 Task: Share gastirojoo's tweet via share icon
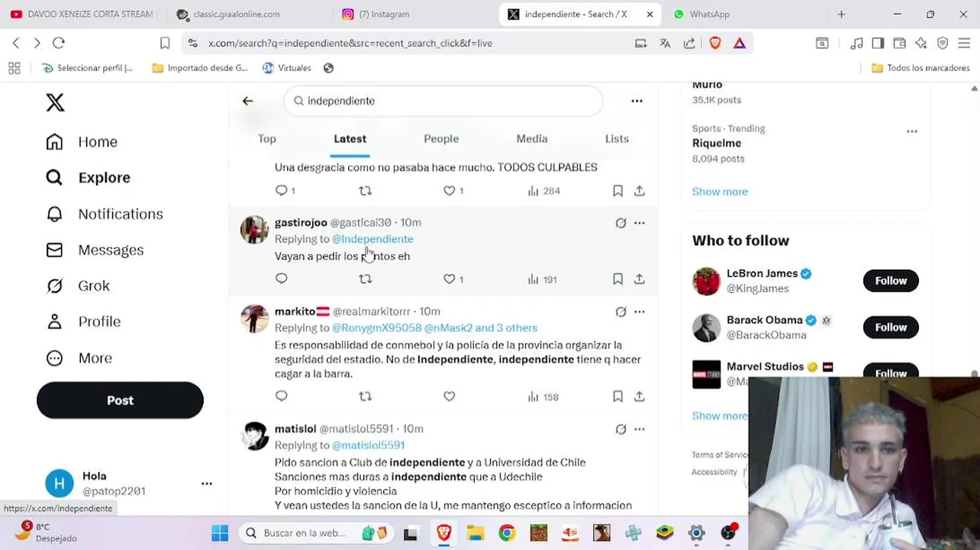point(640,280)
